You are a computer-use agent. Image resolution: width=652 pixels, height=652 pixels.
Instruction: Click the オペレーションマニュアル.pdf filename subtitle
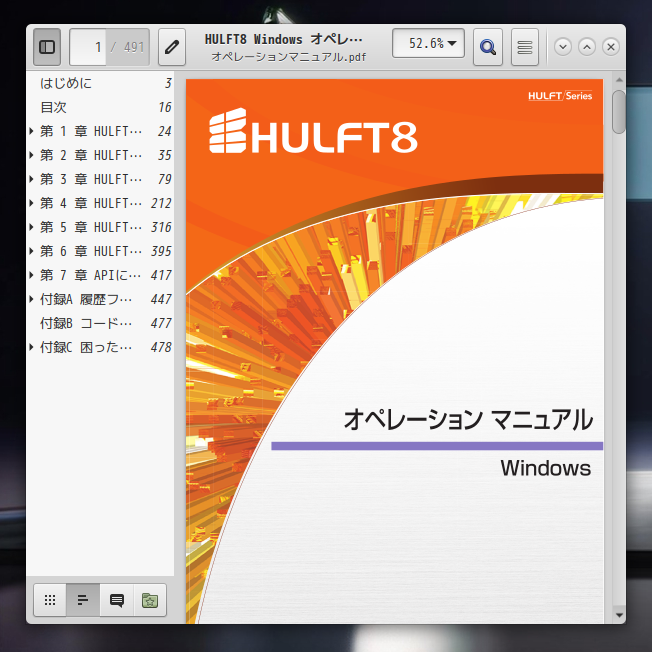[289, 57]
